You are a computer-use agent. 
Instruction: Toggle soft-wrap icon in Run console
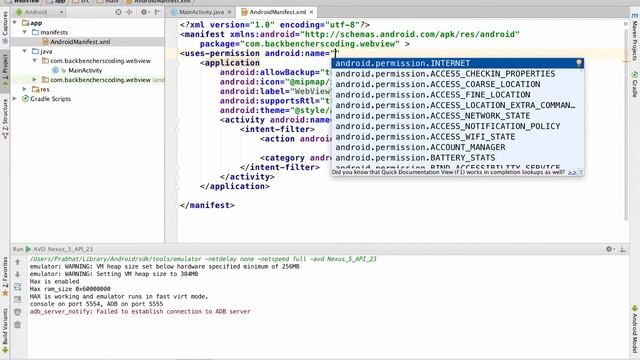point(18,287)
